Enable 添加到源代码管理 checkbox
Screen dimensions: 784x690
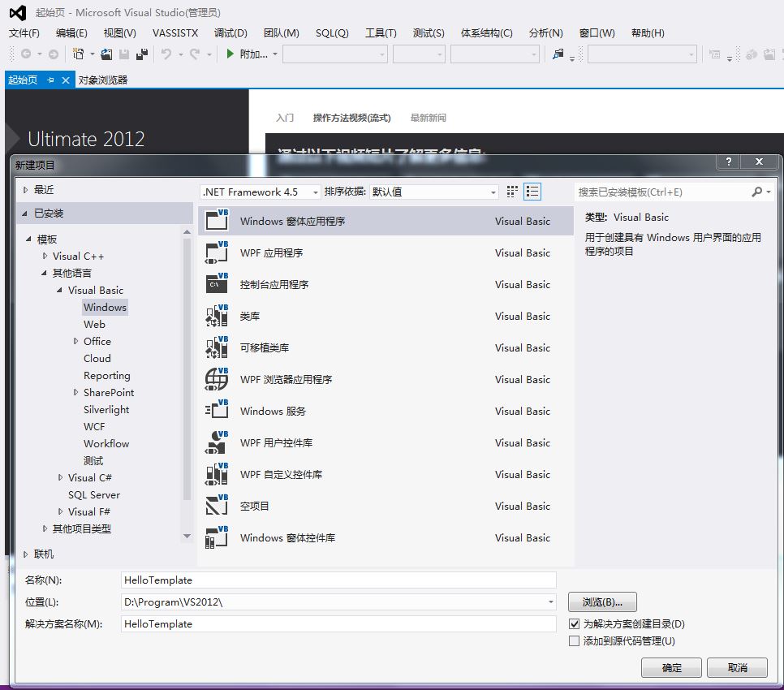(574, 640)
